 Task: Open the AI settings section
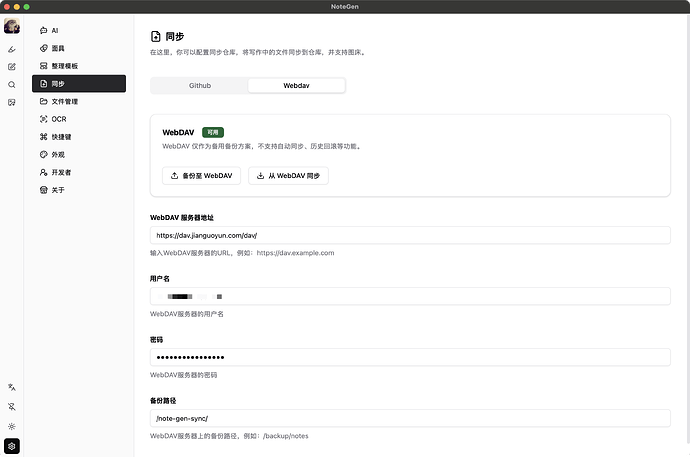point(79,30)
